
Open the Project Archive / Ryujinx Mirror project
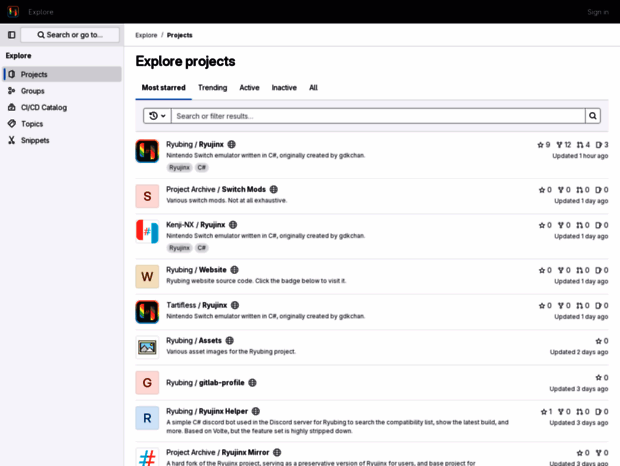[217, 452]
